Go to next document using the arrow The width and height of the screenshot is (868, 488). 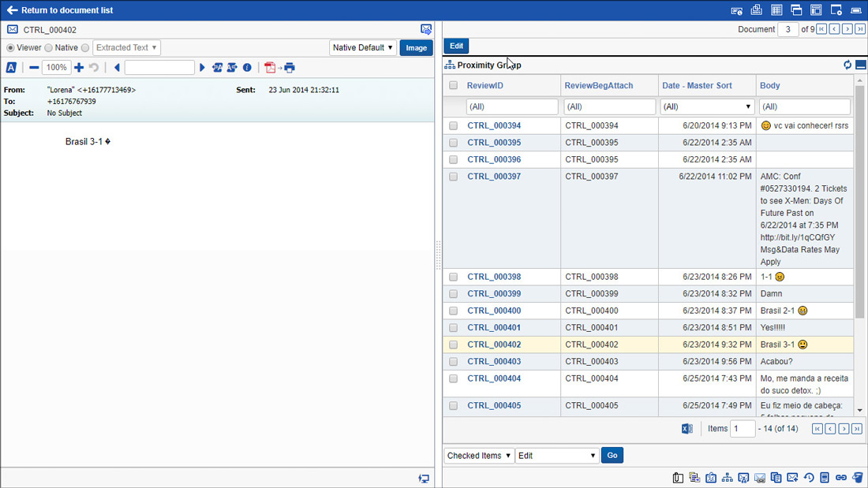point(847,29)
